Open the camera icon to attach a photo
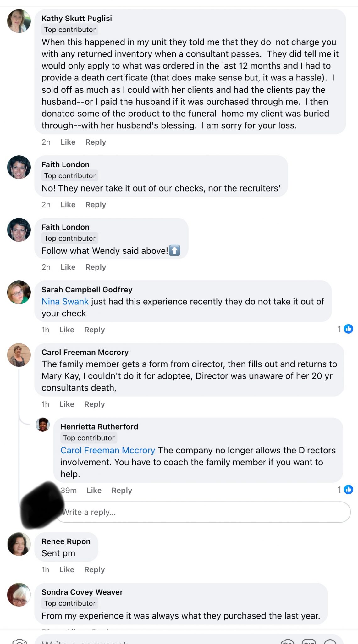The height and width of the screenshot is (644, 358). point(19,641)
